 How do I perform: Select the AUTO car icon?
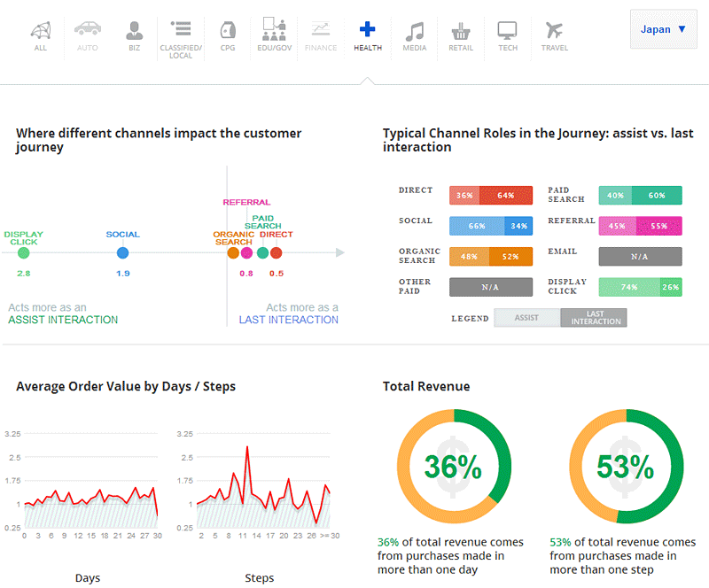tap(87, 28)
